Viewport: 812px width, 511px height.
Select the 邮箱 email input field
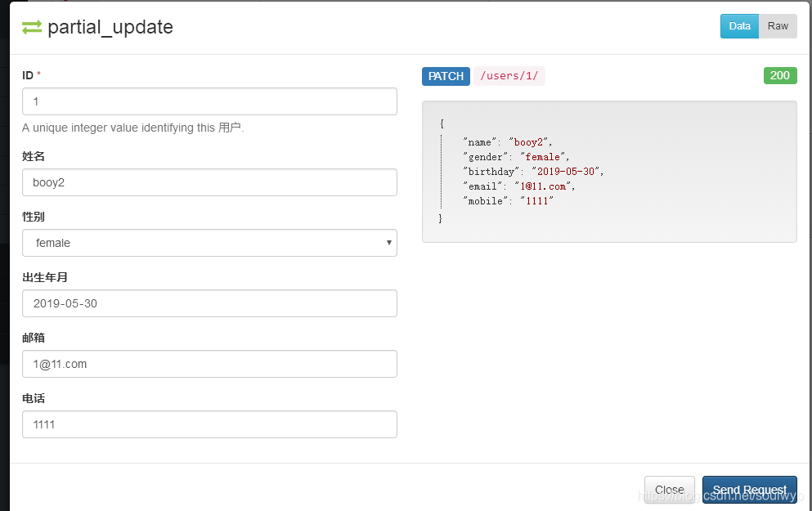coord(209,364)
